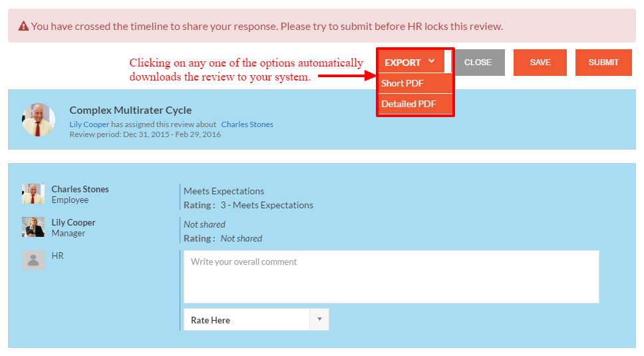Click the Charles Stones employee name
Viewport: 644px width, 356px height.
pyautogui.click(x=80, y=189)
